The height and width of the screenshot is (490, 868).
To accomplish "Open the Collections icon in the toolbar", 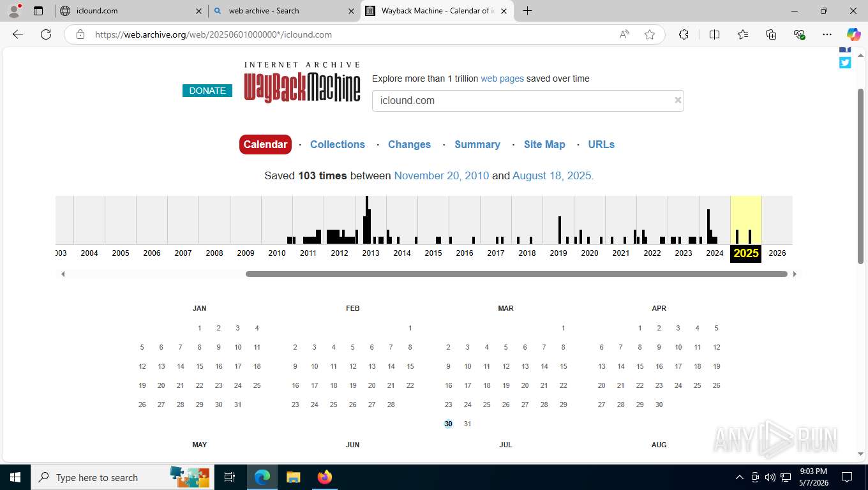I will click(771, 34).
